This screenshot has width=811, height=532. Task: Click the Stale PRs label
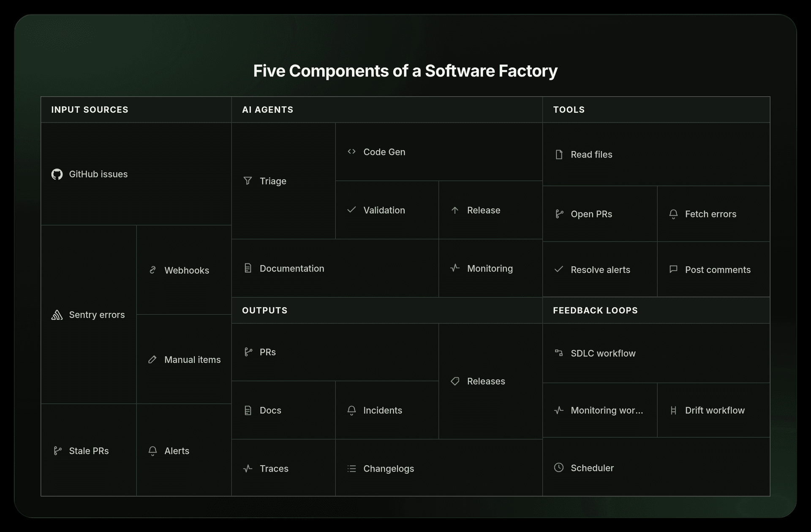click(89, 451)
